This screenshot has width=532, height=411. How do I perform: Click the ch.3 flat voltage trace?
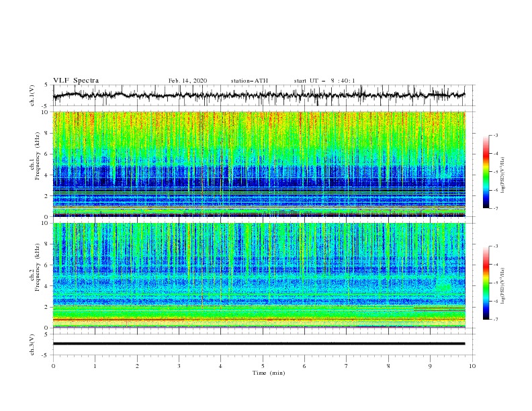[x=259, y=344]
